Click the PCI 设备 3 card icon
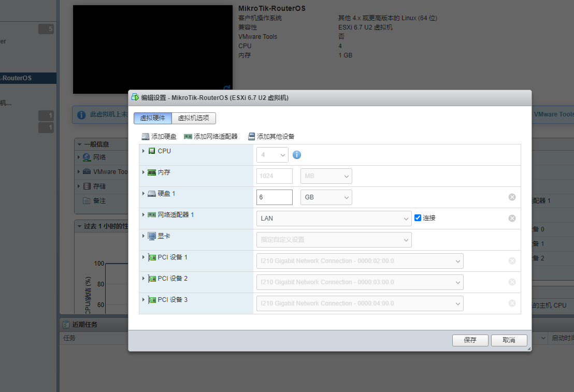574x392 pixels. (152, 300)
